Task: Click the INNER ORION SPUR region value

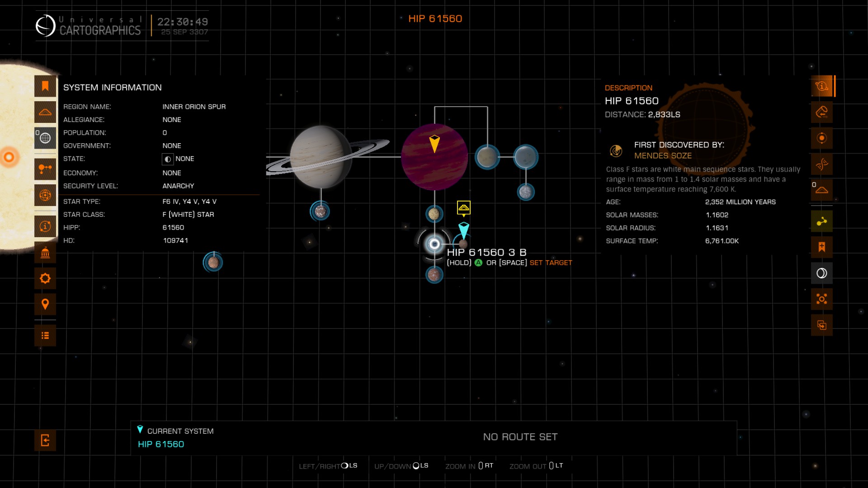Action: (194, 107)
